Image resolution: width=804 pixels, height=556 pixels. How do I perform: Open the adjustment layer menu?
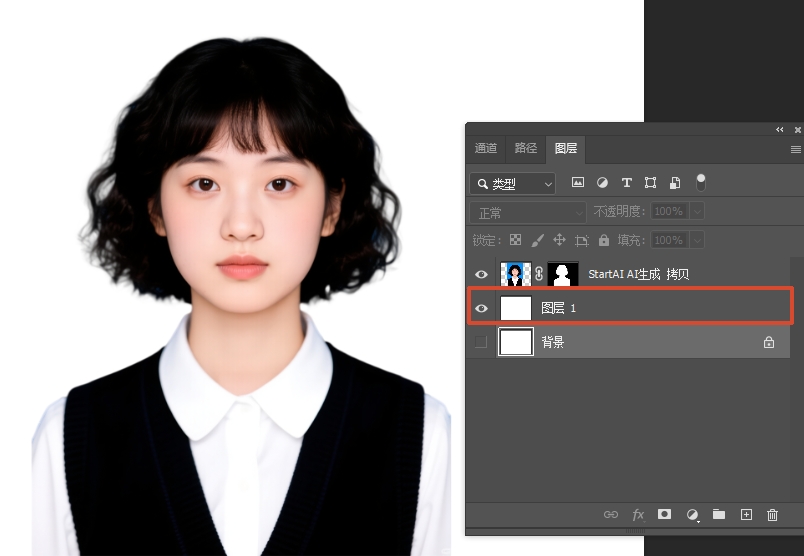tap(692, 514)
